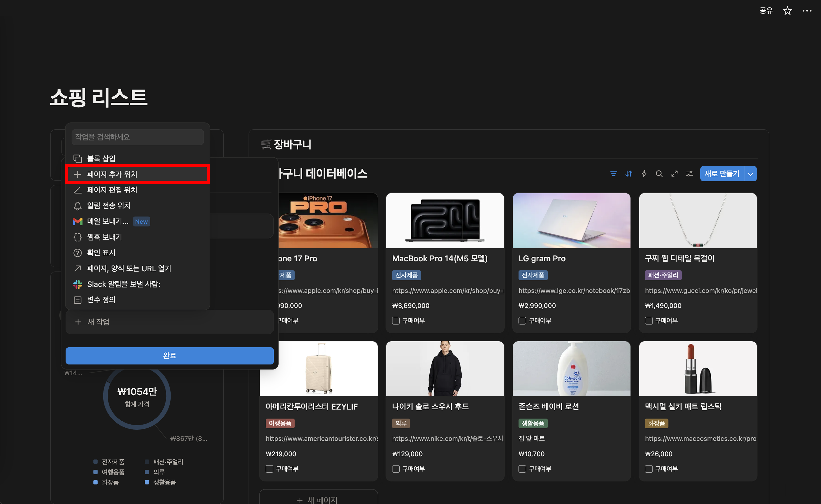Open the automation lightning bolt icon
This screenshot has width=821, height=504.
pyautogui.click(x=644, y=174)
